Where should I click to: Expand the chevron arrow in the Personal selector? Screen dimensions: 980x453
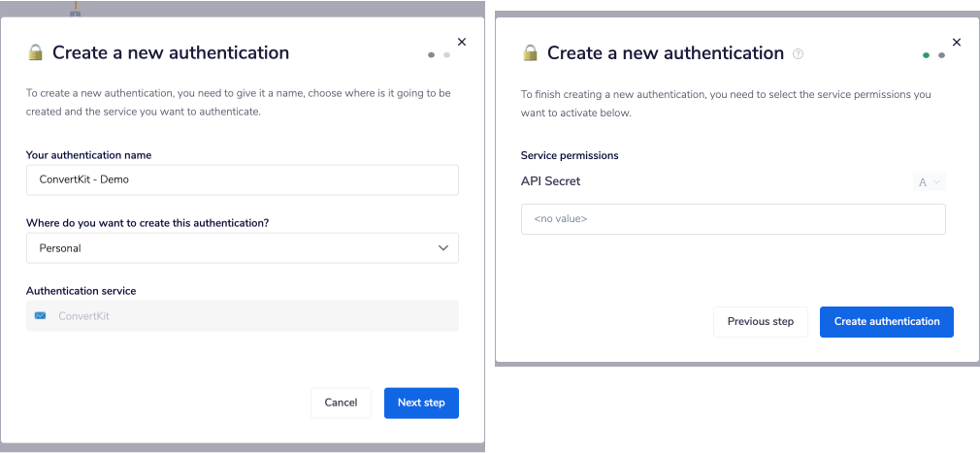[x=443, y=248]
